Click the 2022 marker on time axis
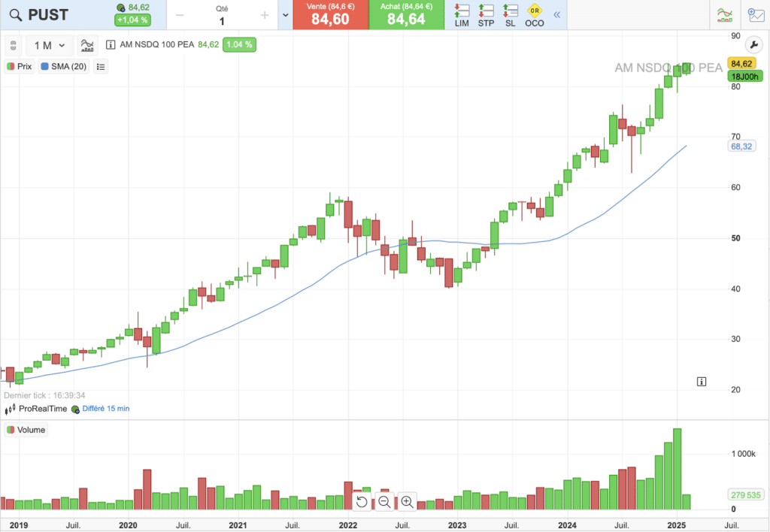Image resolution: width=770 pixels, height=532 pixels. pos(347,525)
